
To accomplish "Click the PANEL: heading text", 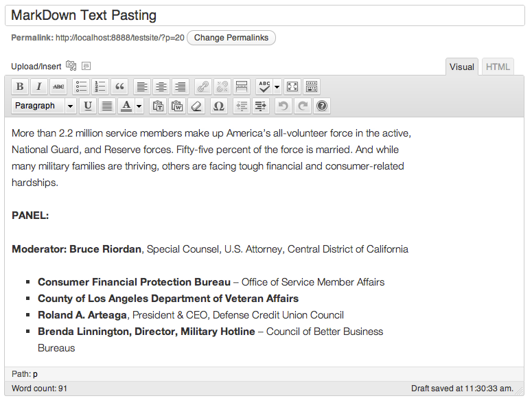I will pyautogui.click(x=30, y=216).
